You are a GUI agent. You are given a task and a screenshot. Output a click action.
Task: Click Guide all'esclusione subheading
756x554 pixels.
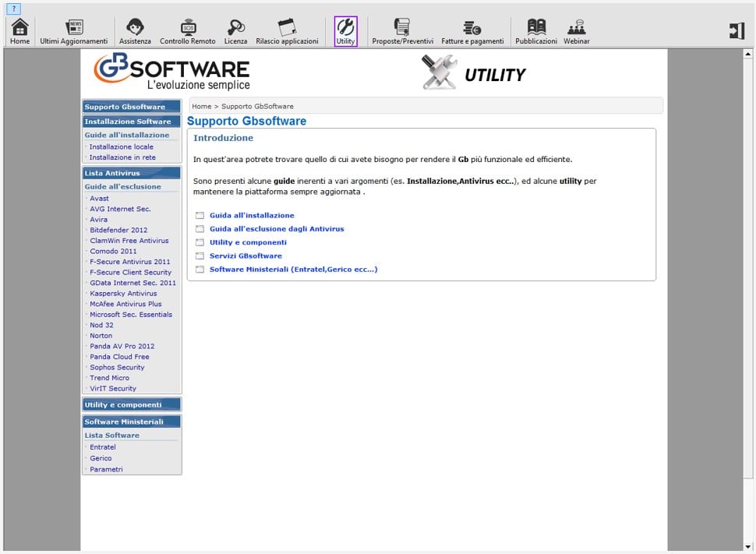[123, 187]
